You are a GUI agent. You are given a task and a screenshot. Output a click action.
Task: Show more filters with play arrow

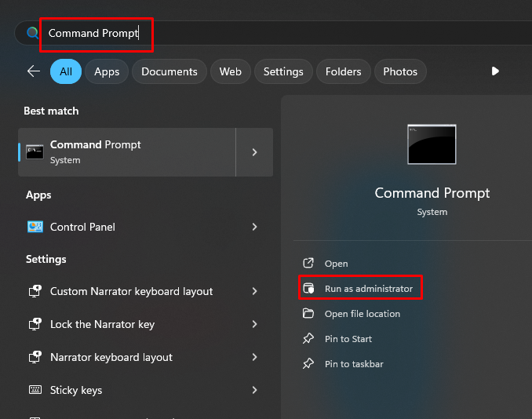coord(495,71)
